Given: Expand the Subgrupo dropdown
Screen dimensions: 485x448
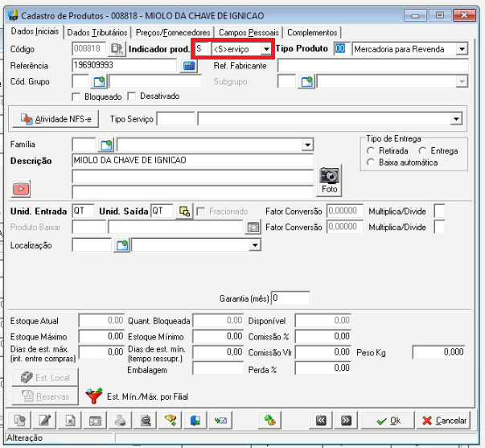Looking at the screenshot, I should [x=462, y=82].
